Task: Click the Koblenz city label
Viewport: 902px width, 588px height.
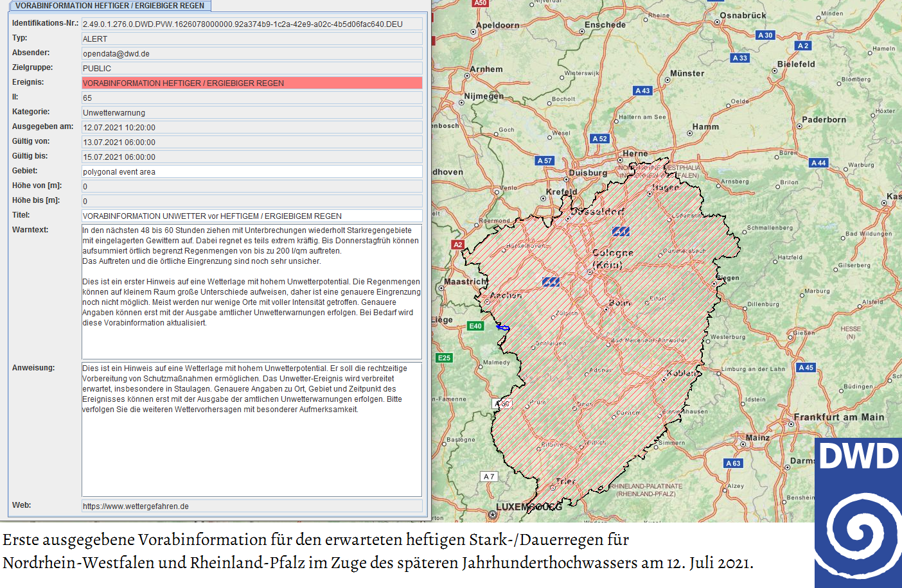Action: tap(683, 374)
